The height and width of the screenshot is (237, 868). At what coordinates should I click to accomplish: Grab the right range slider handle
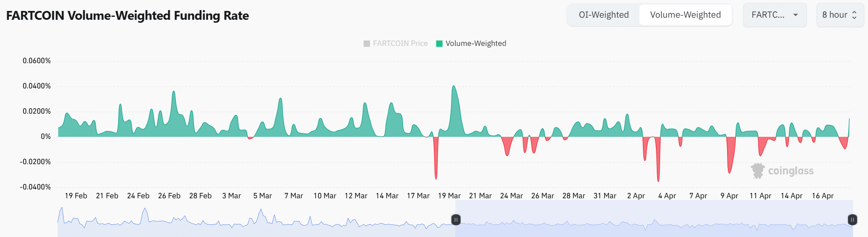(x=852, y=219)
